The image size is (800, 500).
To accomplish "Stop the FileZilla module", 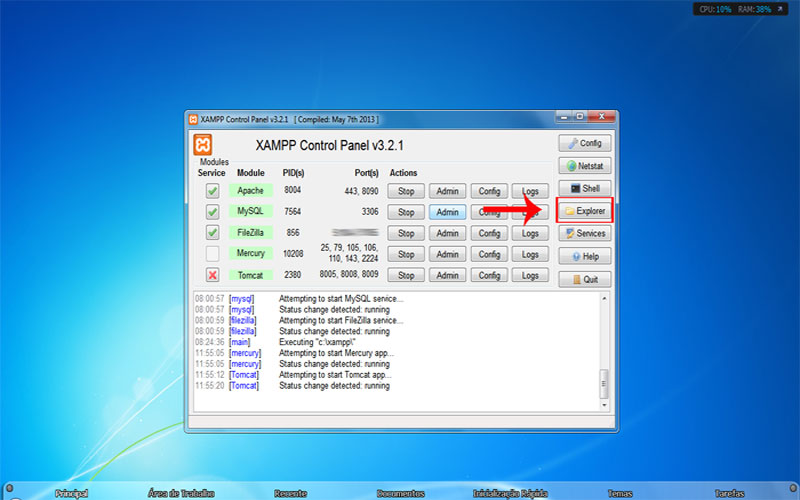I will point(406,233).
